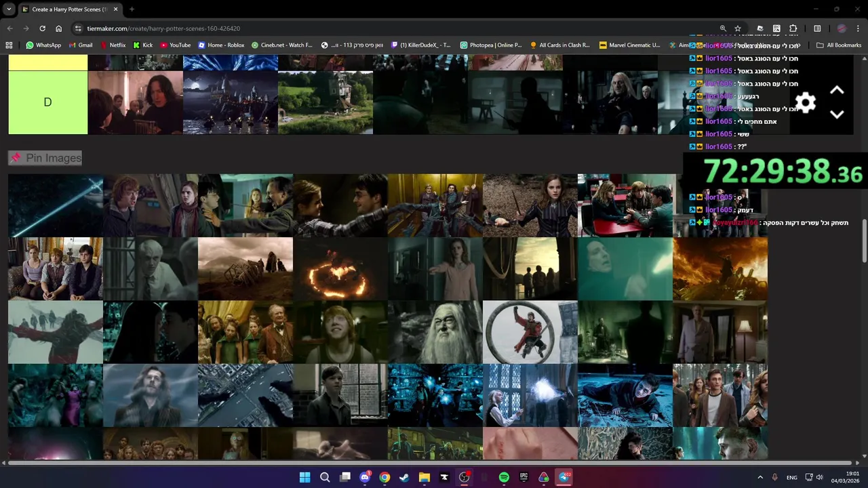Select the Harry in spinning ring thumbnail
This screenshot has width=868, height=488.
pyautogui.click(x=530, y=332)
